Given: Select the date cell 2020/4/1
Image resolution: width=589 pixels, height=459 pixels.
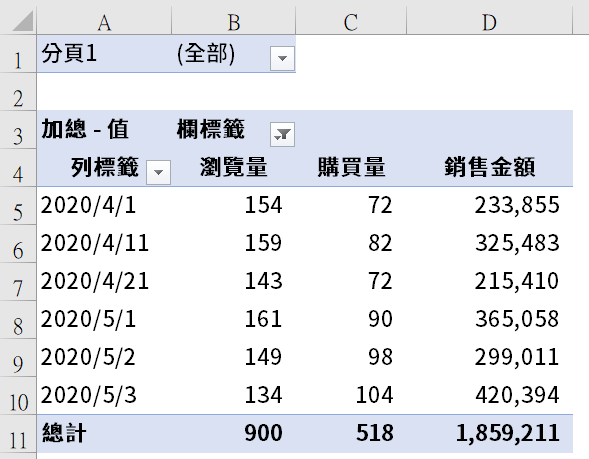Looking at the screenshot, I should [104, 206].
